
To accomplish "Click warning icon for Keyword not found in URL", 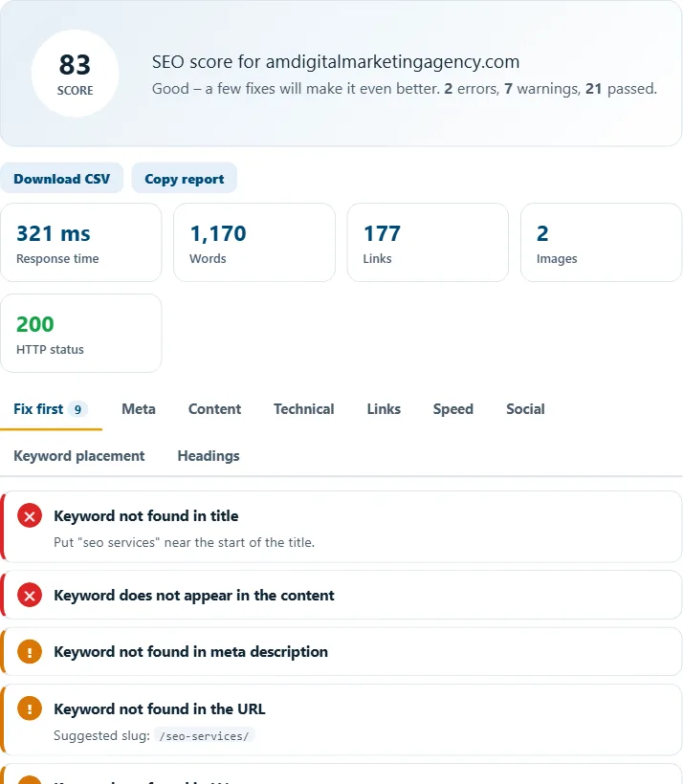I will point(30,709).
